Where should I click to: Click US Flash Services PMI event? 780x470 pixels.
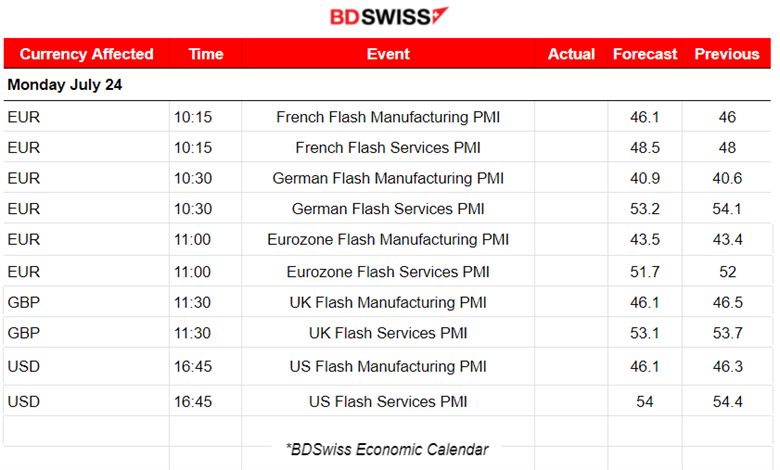[388, 402]
